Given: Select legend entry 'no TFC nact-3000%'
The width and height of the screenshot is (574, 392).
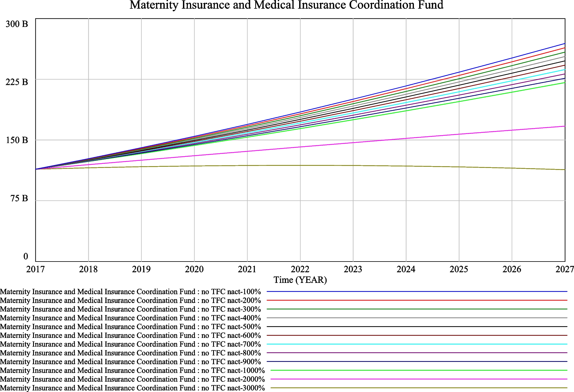Looking at the screenshot, I should click(x=132, y=388).
